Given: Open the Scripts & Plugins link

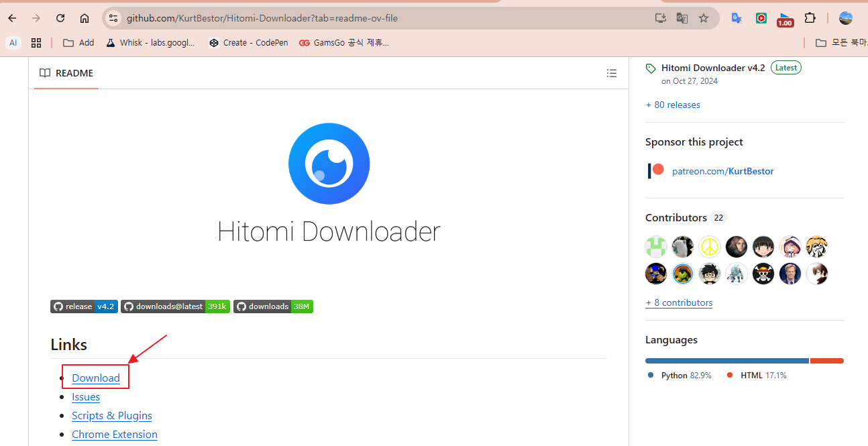Looking at the screenshot, I should 112,415.
